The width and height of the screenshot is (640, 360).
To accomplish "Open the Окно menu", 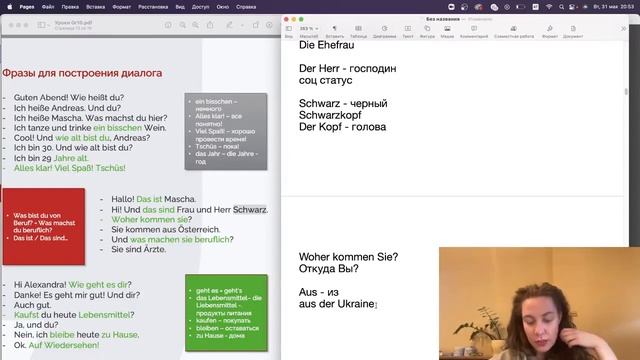I will [x=222, y=7].
